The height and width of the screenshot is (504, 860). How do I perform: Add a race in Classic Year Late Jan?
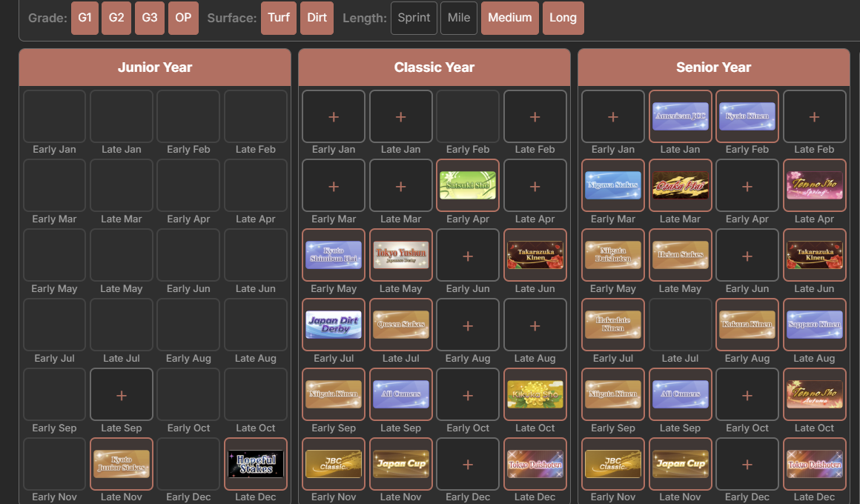coord(401,116)
